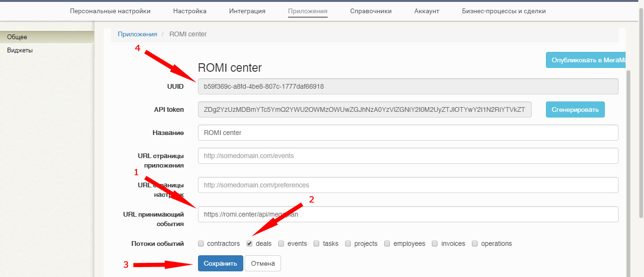Enable the operations checkbox
644x277 pixels.
coord(475,243)
